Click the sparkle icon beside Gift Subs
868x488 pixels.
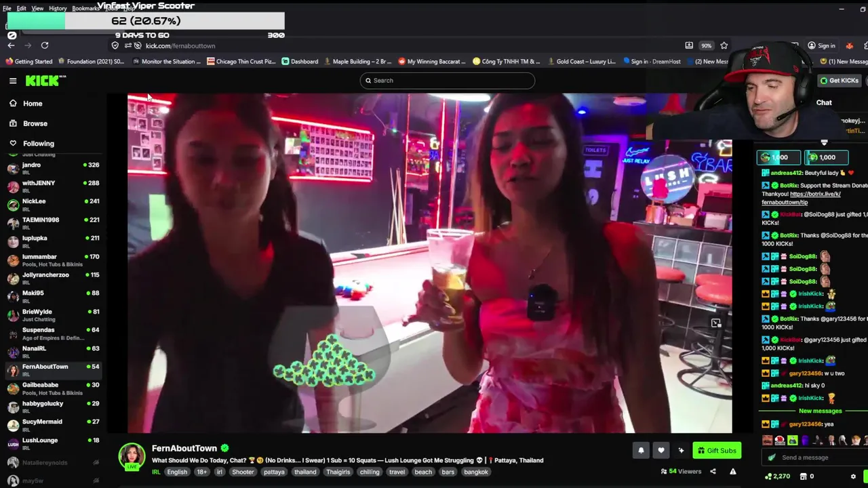tap(681, 451)
